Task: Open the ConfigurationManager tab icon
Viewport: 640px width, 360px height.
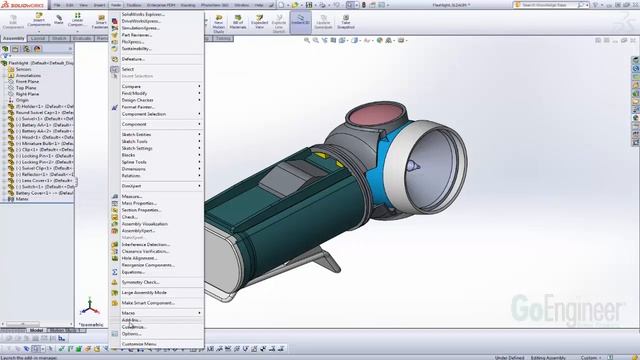Action: point(27,49)
